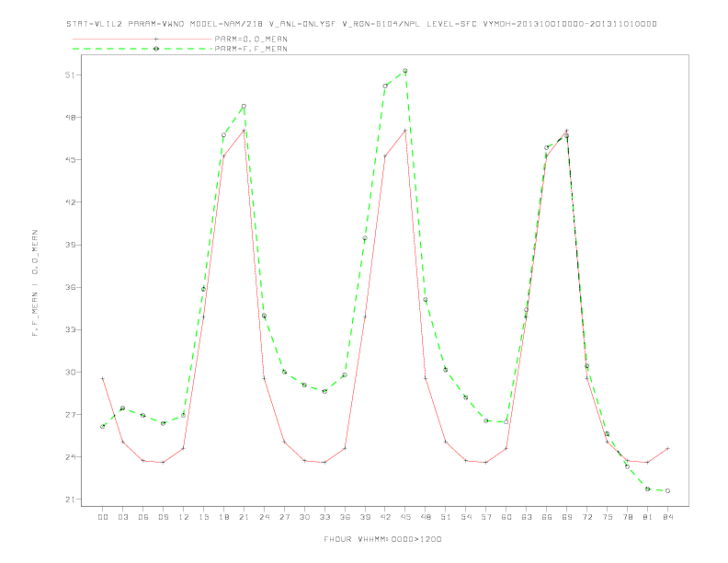Click x-axis forecast hour label 15
The image size is (728, 563).
[x=203, y=517]
